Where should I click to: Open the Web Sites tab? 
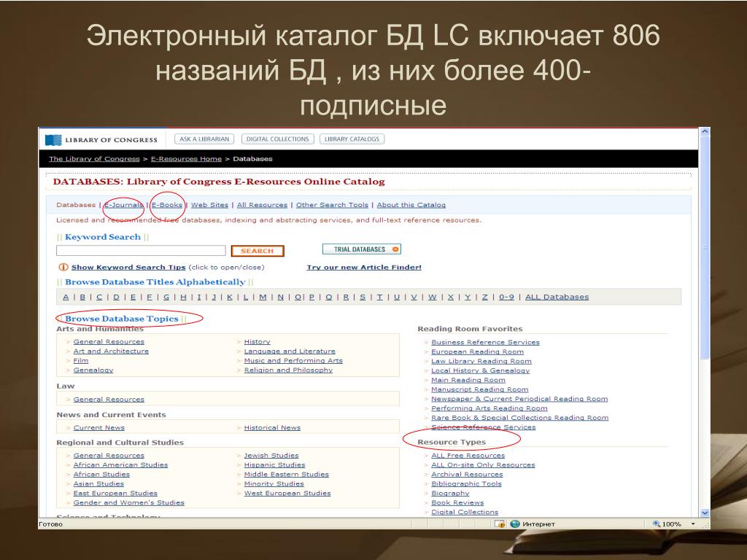click(209, 205)
